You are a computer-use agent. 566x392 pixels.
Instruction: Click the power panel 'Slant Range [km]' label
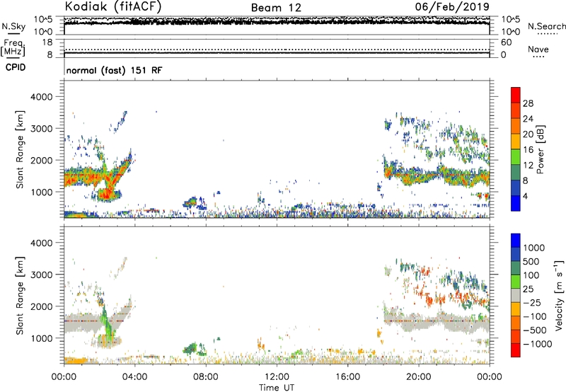coord(20,149)
